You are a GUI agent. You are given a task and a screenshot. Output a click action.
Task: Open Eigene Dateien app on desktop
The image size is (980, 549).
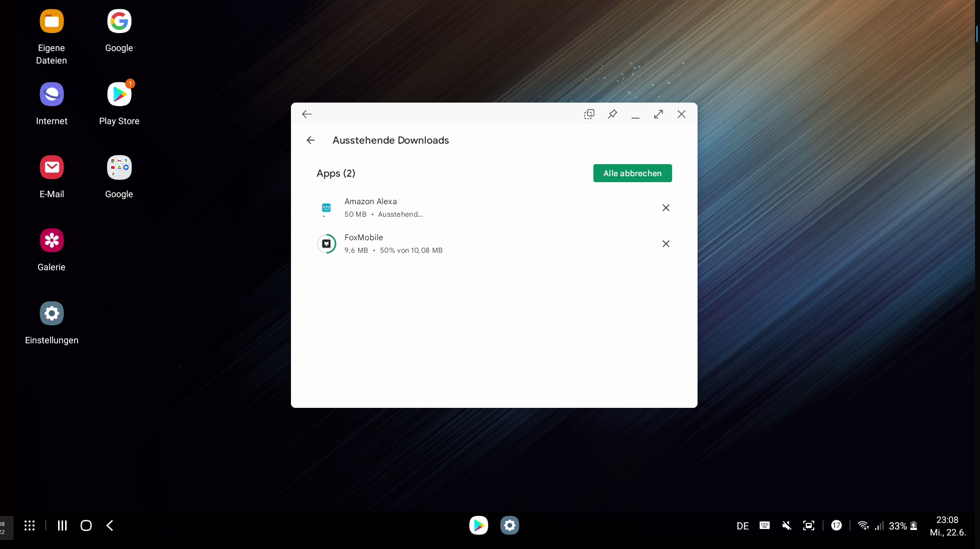tap(52, 22)
